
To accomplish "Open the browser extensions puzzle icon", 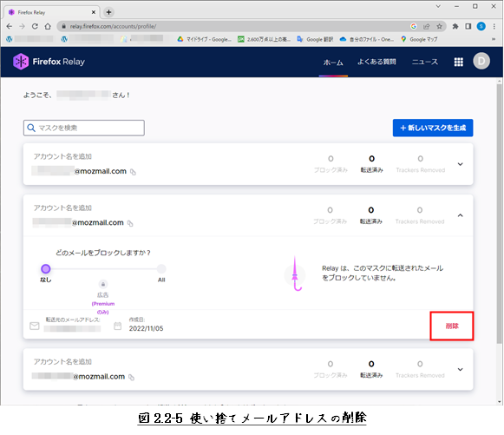I will coord(455,26).
